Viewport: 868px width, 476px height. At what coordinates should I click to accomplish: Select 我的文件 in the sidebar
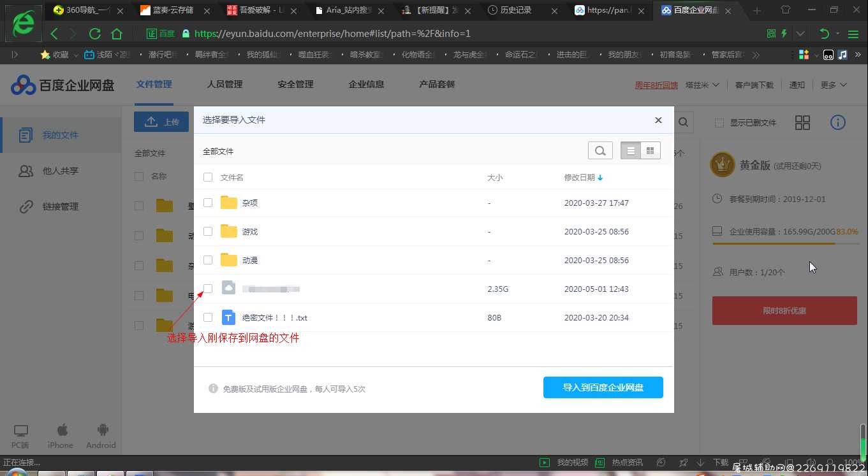click(61, 135)
